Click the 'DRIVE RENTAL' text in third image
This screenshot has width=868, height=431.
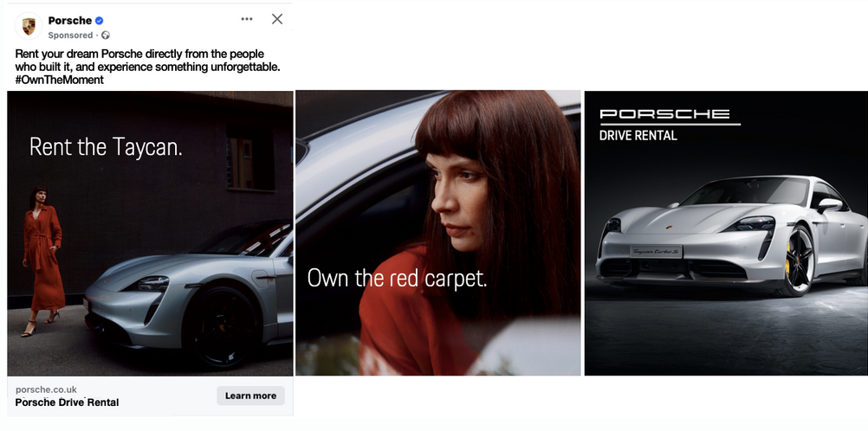[x=638, y=136]
